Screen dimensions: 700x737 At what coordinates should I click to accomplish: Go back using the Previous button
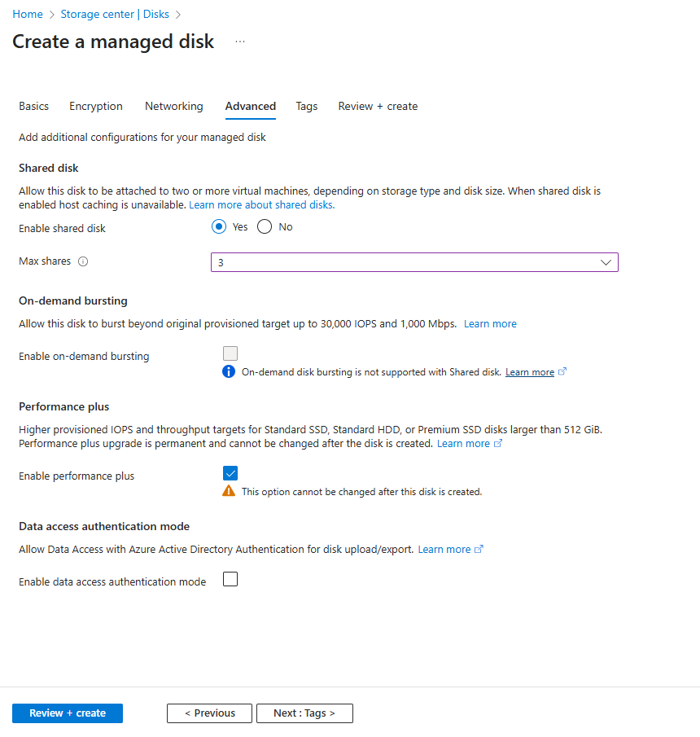pyautogui.click(x=209, y=713)
